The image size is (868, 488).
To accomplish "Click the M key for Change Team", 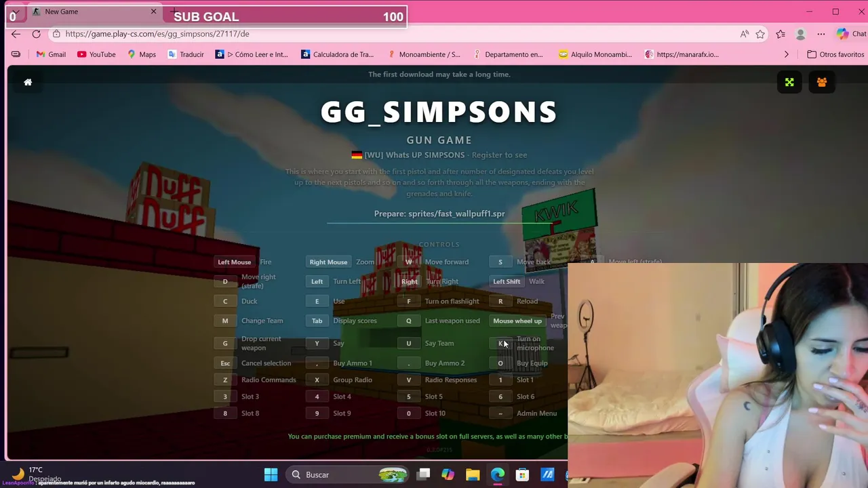I will click(x=225, y=321).
